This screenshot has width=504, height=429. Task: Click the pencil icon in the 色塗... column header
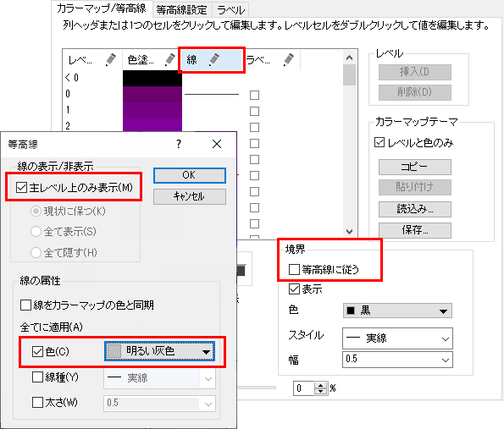click(x=169, y=60)
